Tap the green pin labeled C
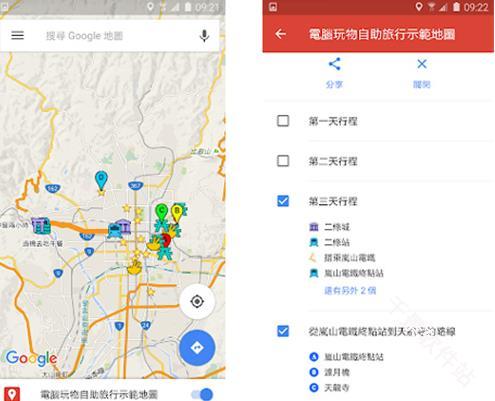The height and width of the screenshot is (401, 495). click(162, 212)
